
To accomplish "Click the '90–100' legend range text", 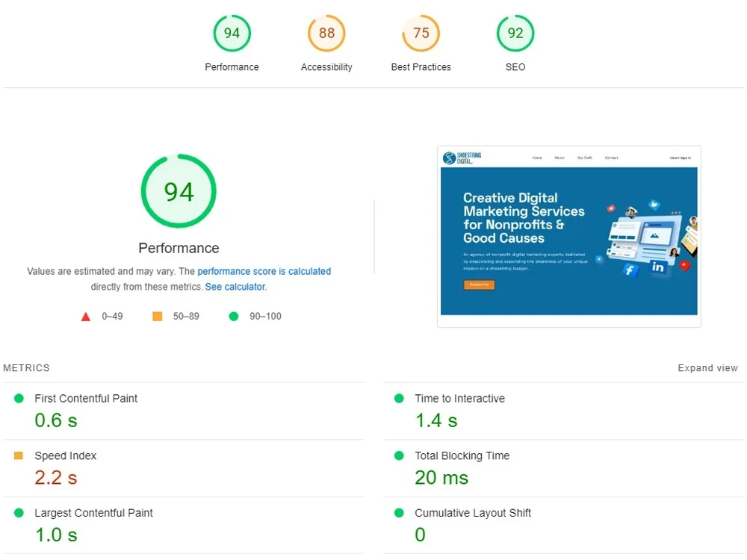I will (265, 316).
